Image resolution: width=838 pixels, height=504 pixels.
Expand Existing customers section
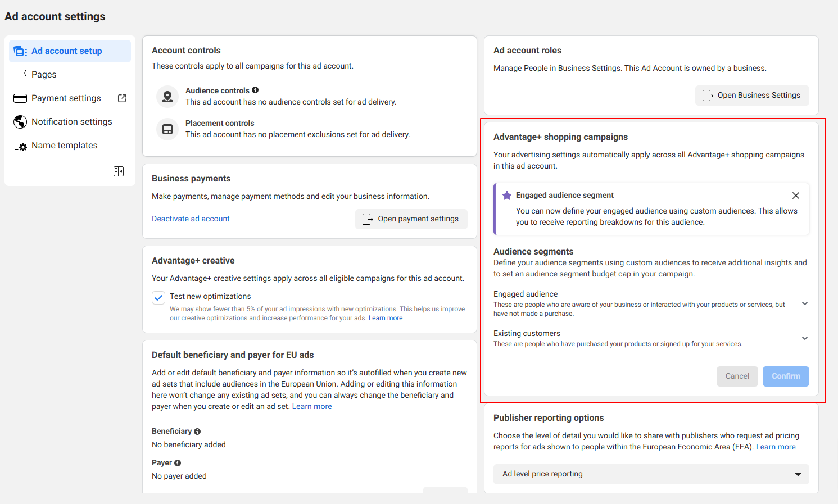(x=805, y=338)
